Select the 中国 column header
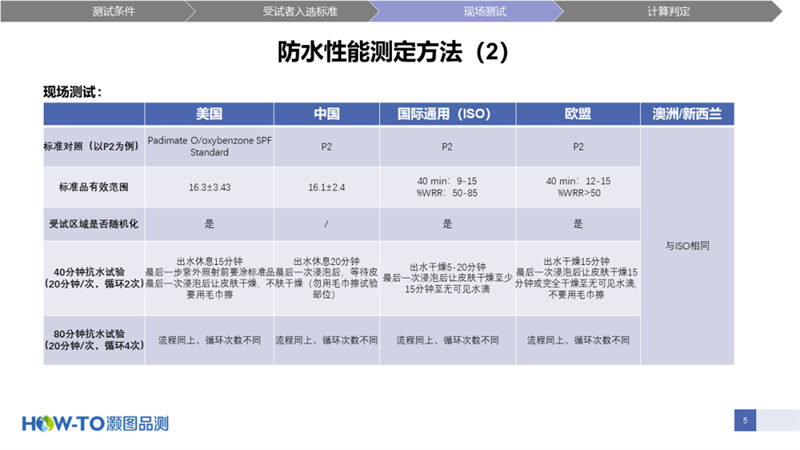 (326, 114)
